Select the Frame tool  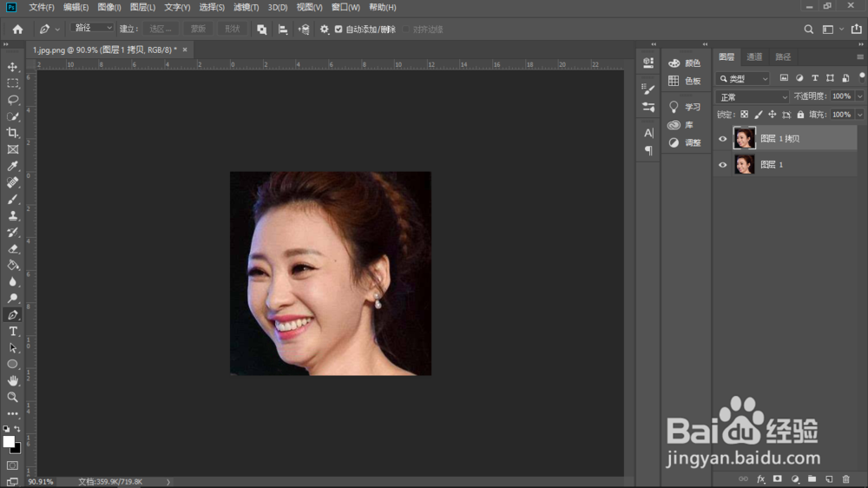click(x=12, y=149)
